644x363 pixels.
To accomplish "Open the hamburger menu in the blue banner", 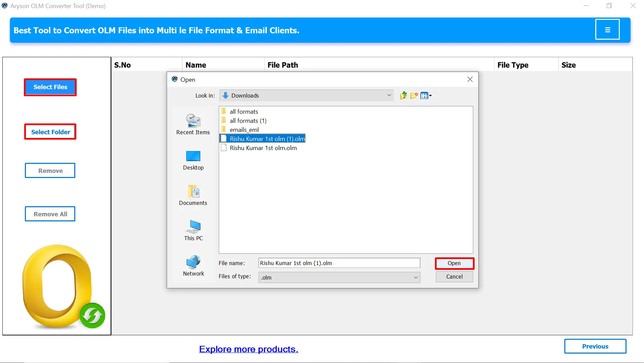I will (607, 30).
